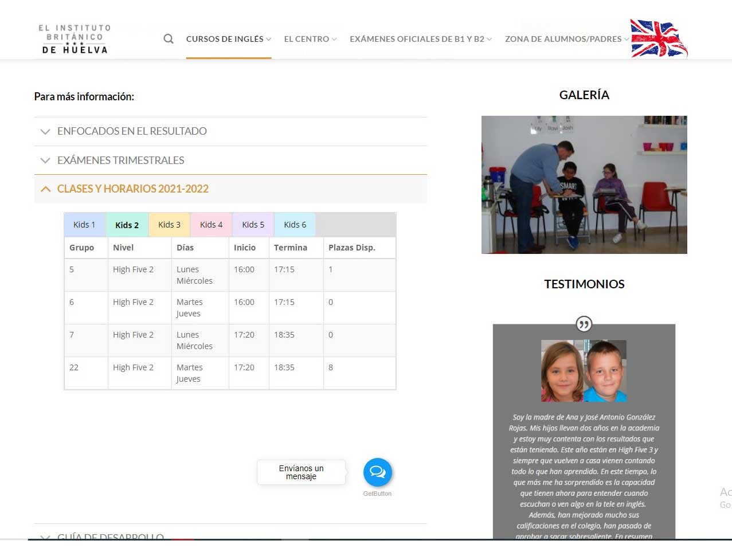Open the GetButton chat bubble icon
The height and width of the screenshot is (560, 732).
[x=378, y=472]
